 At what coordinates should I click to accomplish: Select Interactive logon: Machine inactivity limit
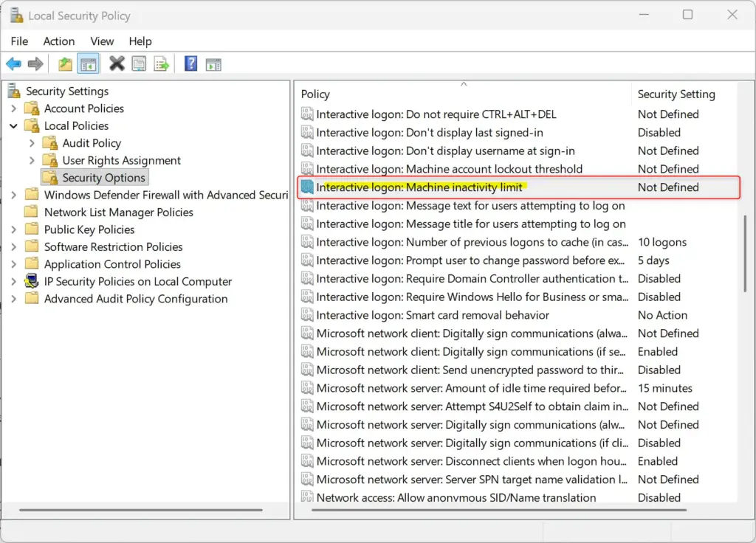tap(519, 187)
